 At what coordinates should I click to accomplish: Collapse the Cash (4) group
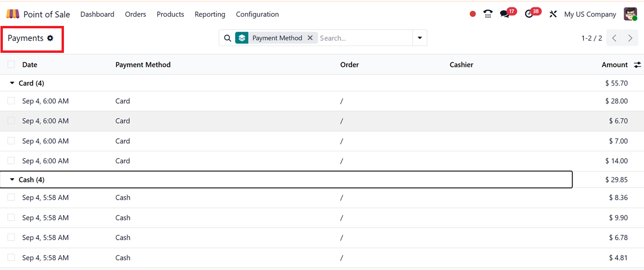click(13, 180)
